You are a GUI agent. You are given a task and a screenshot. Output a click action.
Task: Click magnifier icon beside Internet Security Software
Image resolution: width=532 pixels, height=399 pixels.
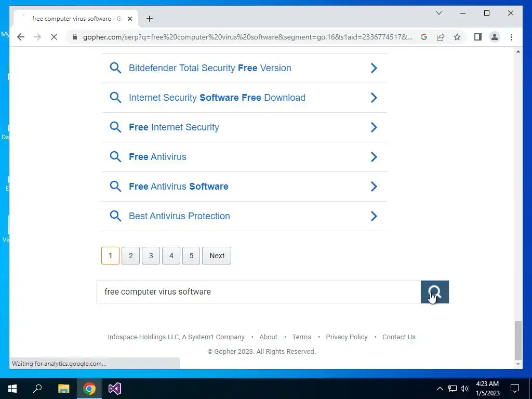click(x=115, y=97)
